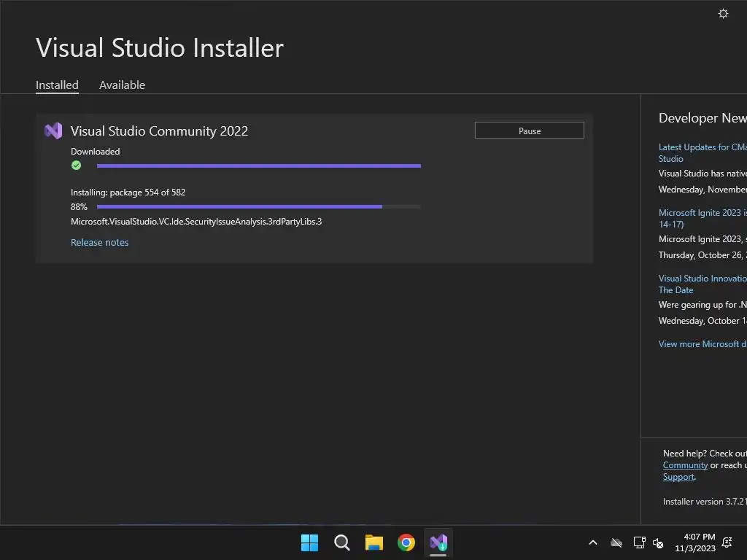This screenshot has width=747, height=560.
Task: Open Latest Updates for CMake news link
Action: [703, 153]
